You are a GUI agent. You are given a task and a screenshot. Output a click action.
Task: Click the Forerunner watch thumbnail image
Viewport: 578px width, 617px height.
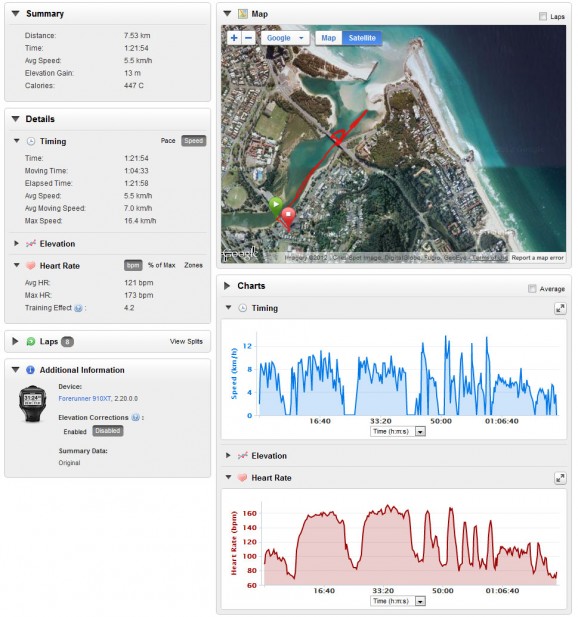point(32,404)
